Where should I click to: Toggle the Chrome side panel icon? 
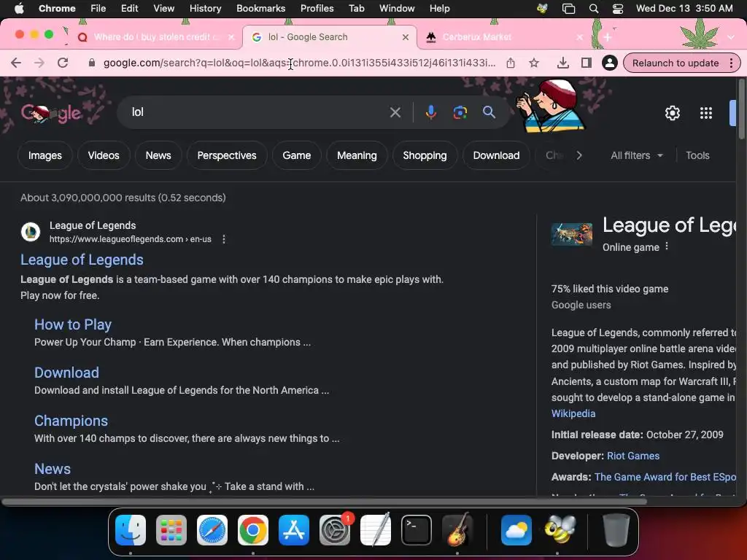(587, 63)
